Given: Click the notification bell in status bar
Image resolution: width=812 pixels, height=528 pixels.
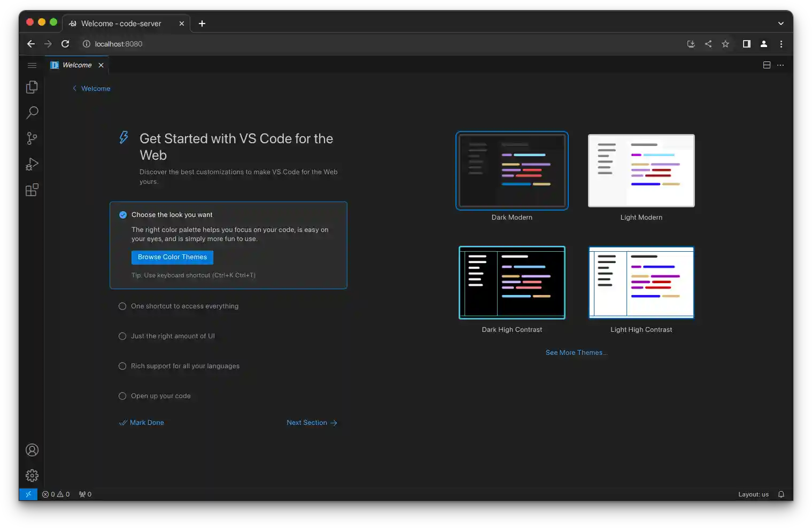Looking at the screenshot, I should coord(780,494).
